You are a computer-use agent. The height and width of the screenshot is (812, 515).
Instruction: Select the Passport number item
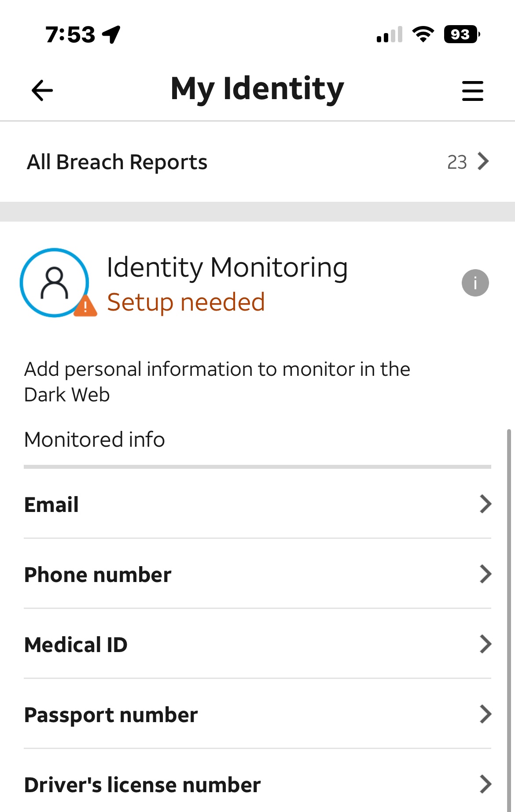111,715
